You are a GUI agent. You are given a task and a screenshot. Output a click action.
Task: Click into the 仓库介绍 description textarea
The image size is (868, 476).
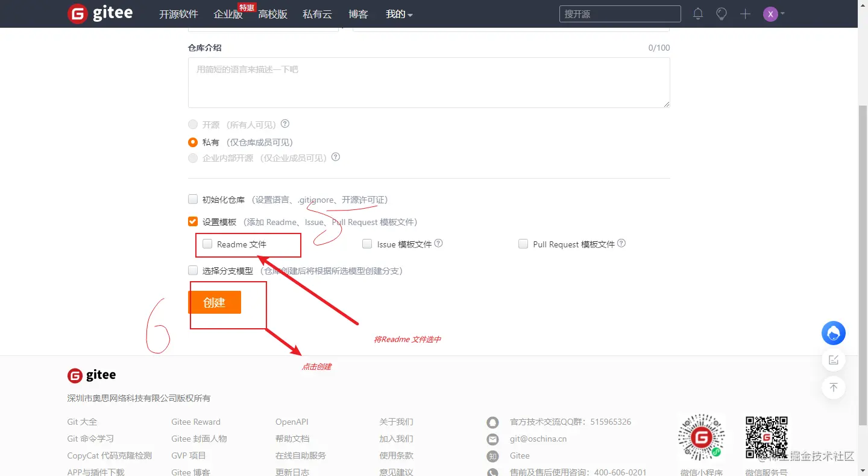coord(429,83)
